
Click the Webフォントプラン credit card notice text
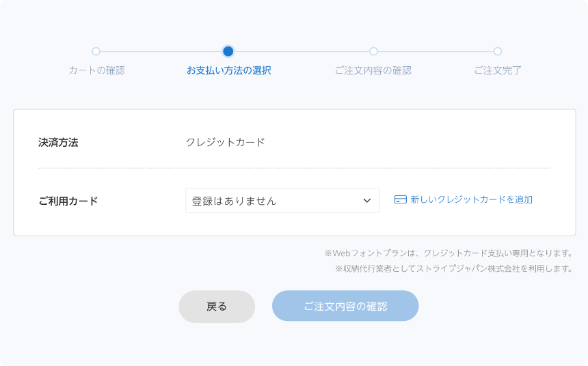(x=449, y=253)
